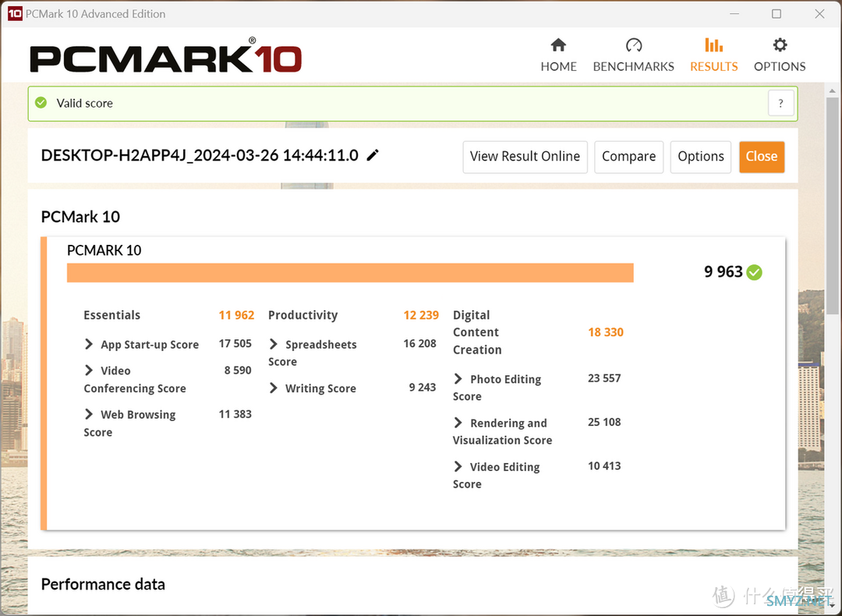Expand Rendering and Visualization Score details
Screen dimensions: 842x616
point(458,423)
